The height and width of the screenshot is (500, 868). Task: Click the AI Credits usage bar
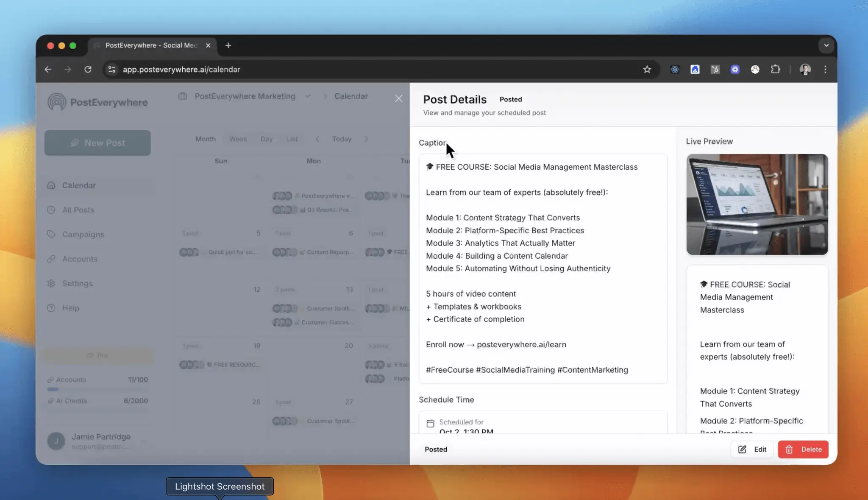(x=97, y=410)
